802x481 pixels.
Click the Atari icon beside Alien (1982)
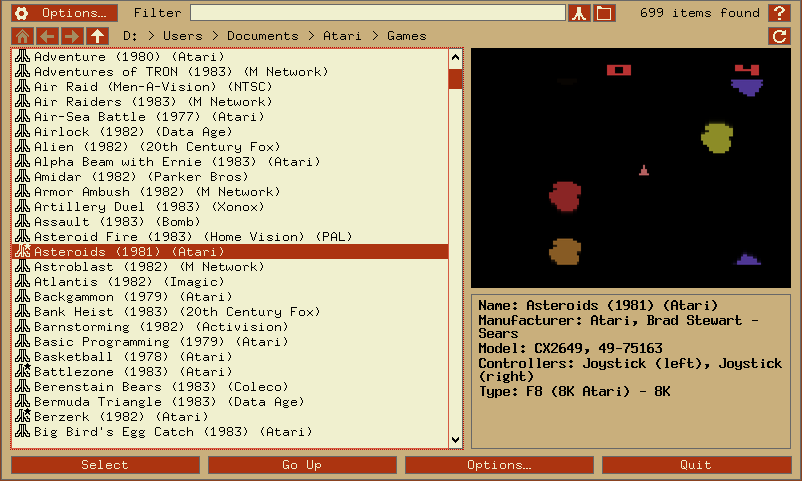pos(23,146)
